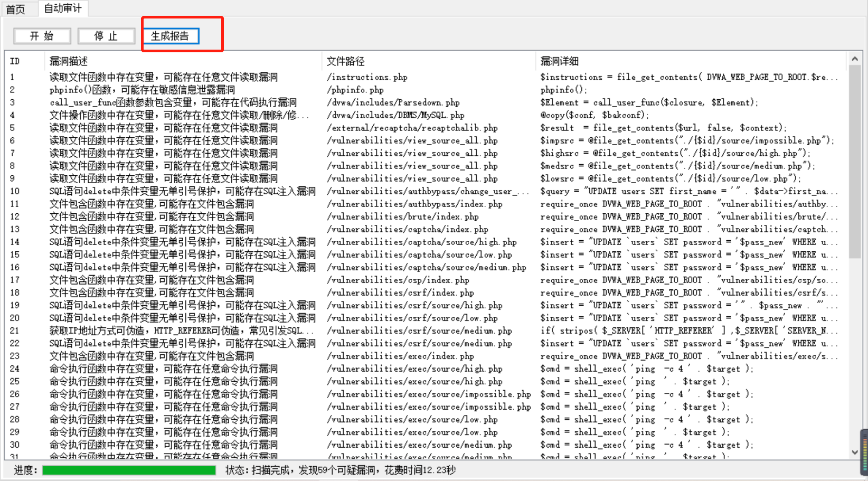Select the SQL injection row for change_user file
This screenshot has height=481, width=868.
coord(211,191)
